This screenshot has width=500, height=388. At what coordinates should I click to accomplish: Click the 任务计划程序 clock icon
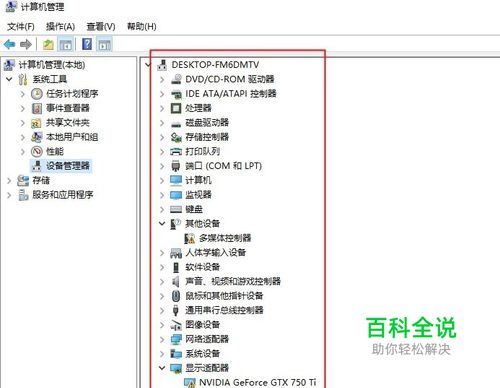tap(37, 94)
